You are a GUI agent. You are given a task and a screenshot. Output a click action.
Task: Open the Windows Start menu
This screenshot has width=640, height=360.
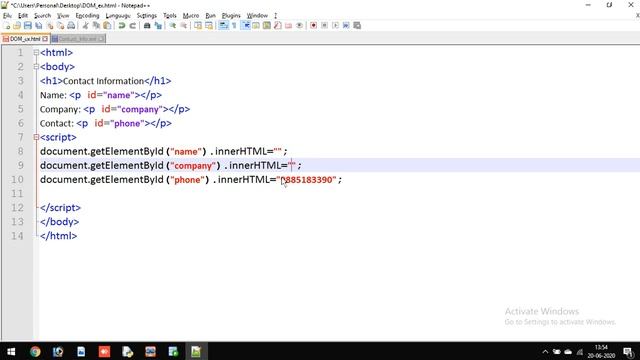coord(11,351)
